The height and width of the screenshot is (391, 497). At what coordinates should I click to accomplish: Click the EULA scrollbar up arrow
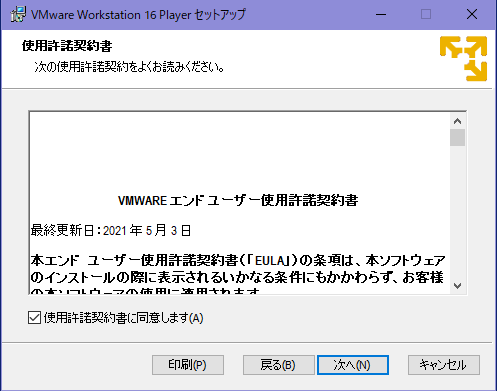click(x=457, y=121)
